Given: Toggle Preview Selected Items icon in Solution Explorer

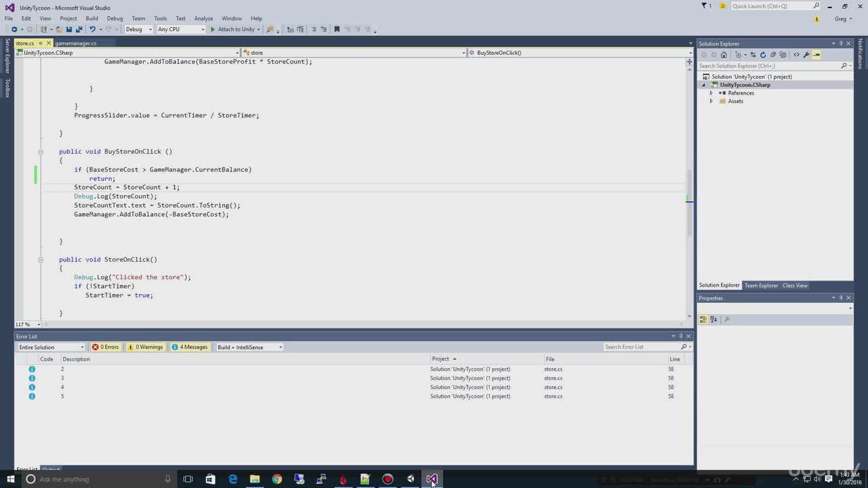Looking at the screenshot, I should (816, 55).
